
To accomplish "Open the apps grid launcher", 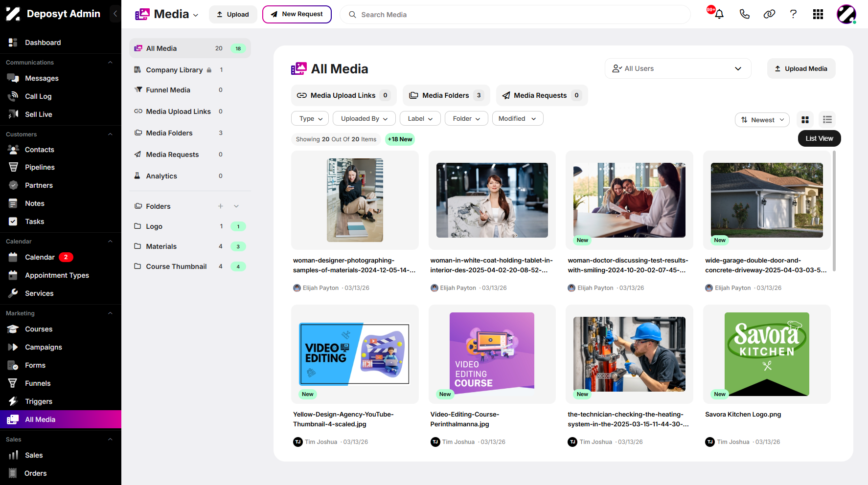I will click(818, 14).
